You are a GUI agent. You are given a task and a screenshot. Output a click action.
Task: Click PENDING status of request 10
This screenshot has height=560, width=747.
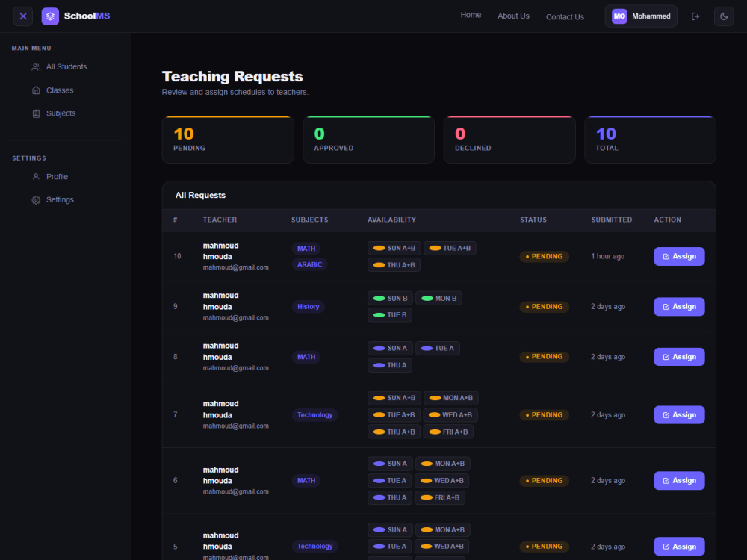(544, 256)
